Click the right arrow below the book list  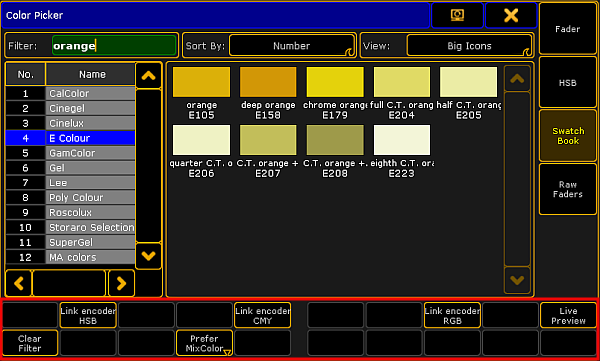(x=121, y=283)
